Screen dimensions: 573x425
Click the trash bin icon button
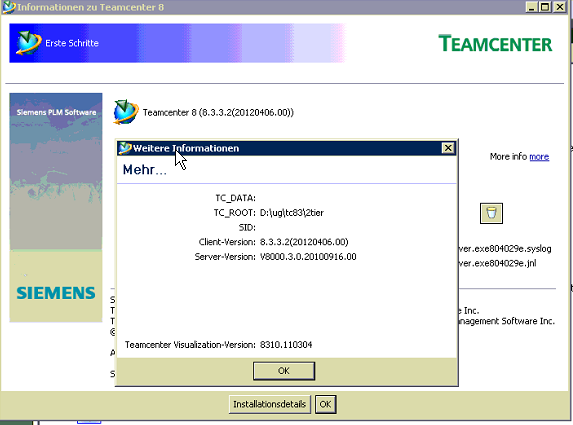click(x=491, y=213)
